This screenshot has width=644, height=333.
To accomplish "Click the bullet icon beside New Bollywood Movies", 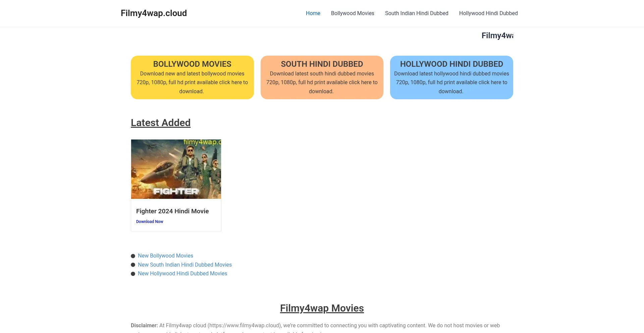I will coord(133,256).
